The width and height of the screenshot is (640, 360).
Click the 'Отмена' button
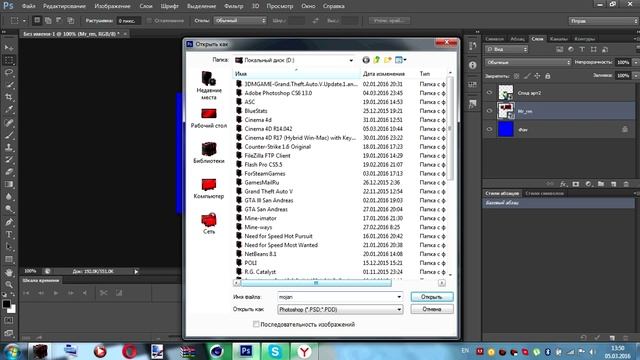[x=432, y=309]
